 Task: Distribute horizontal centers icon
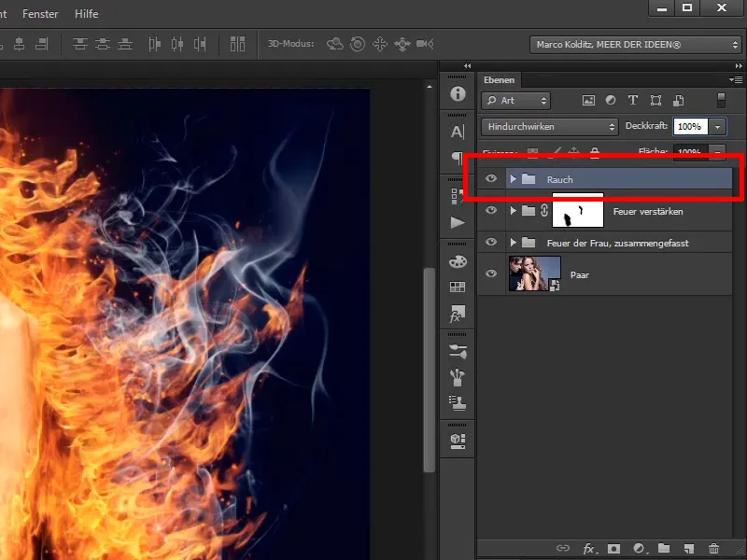tap(177, 44)
